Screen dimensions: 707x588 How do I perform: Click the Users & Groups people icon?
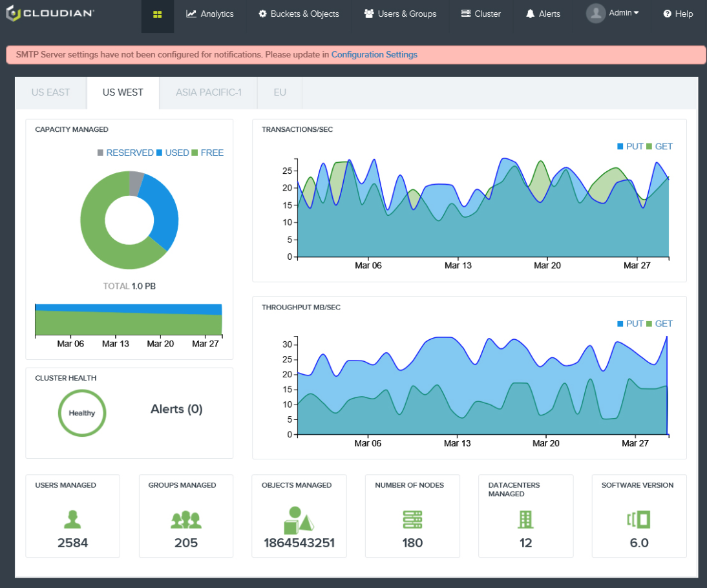click(369, 14)
